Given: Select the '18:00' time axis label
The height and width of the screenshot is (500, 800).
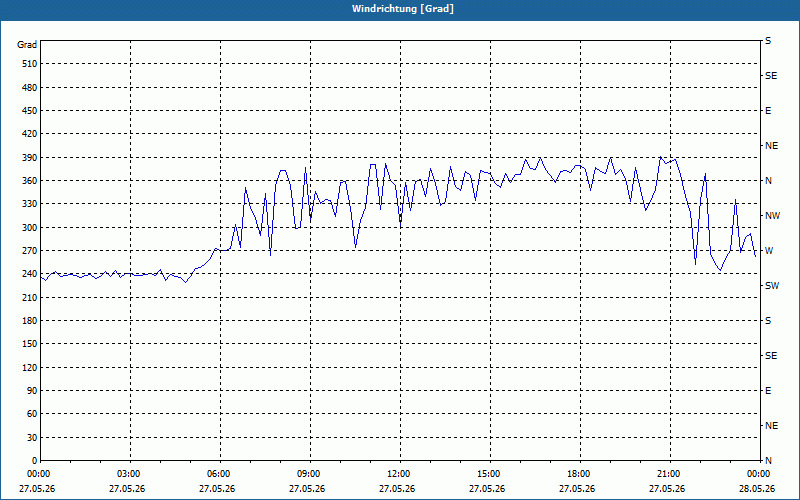Looking at the screenshot, I should pos(580,474).
